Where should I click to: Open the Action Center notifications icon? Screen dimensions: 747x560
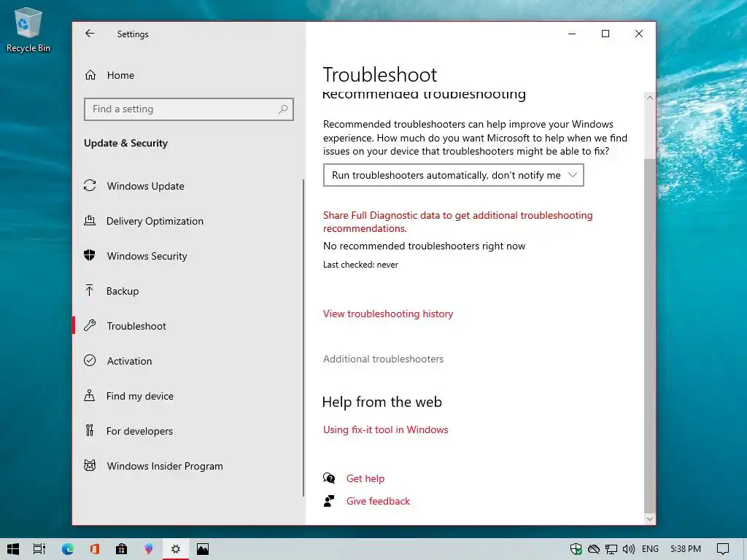point(723,549)
